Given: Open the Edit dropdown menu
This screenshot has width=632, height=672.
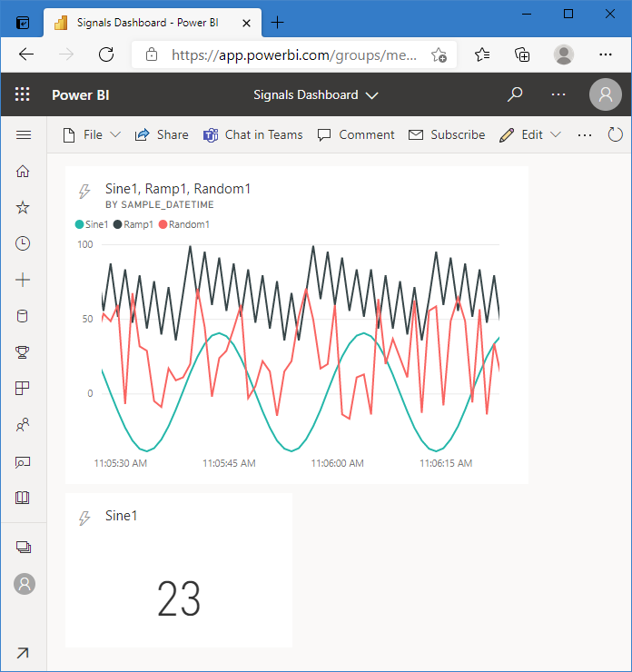Looking at the screenshot, I should [530, 135].
